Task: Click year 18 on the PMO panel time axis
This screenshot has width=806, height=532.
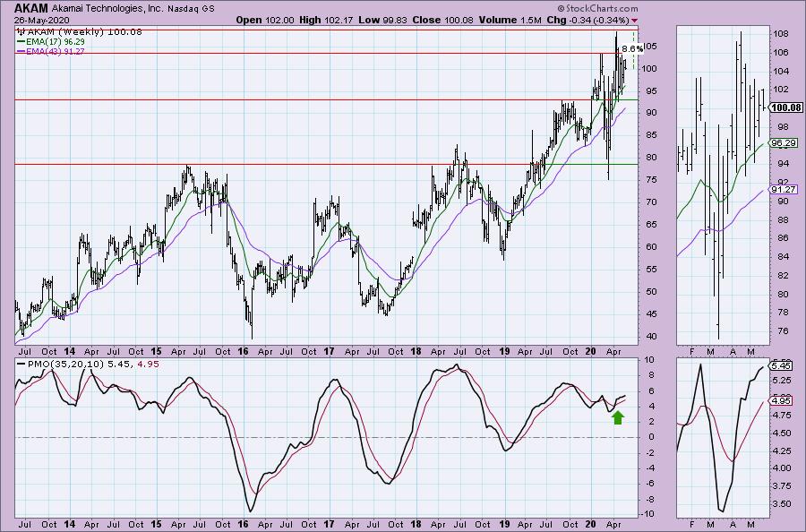Action: click(416, 524)
